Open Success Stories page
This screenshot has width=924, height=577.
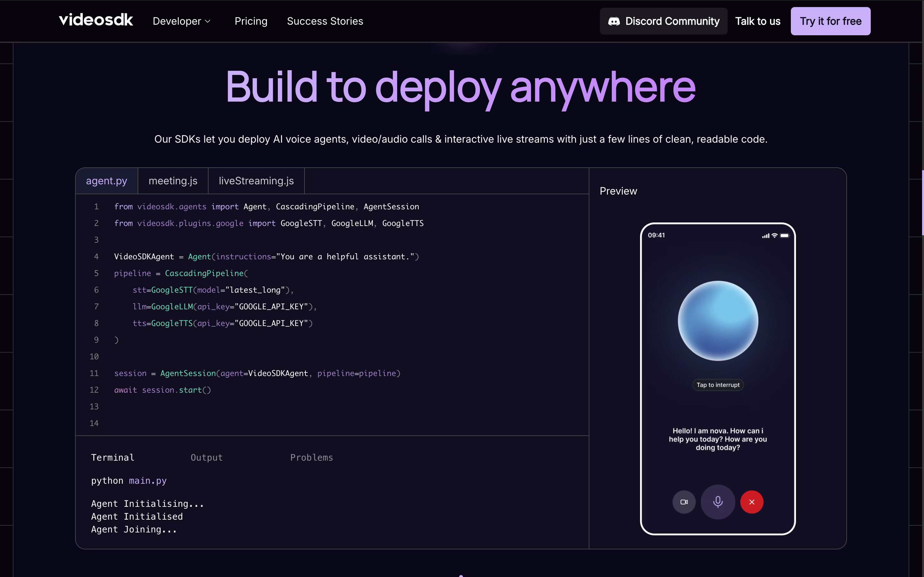(x=325, y=21)
